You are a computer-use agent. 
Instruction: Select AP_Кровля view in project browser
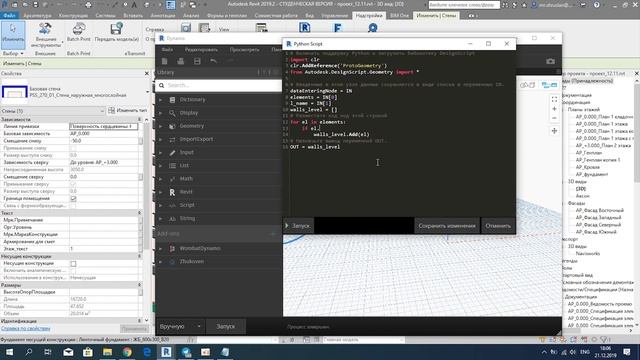coord(587,167)
